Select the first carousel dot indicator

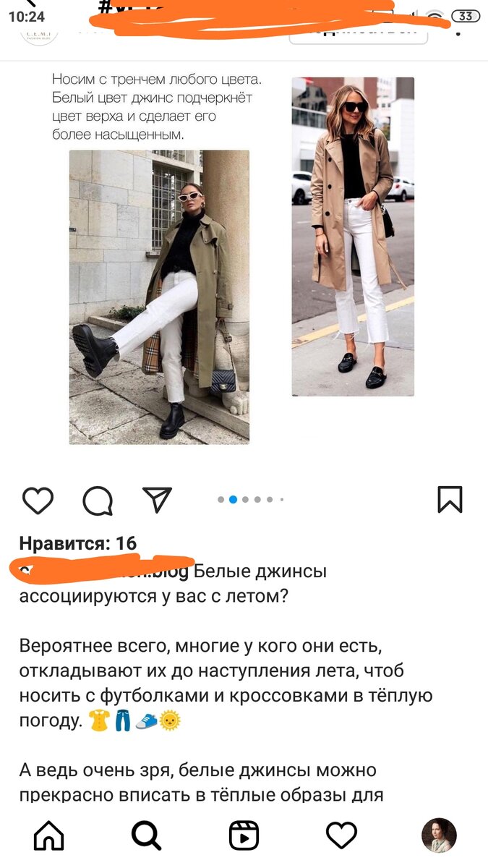[x=221, y=499]
